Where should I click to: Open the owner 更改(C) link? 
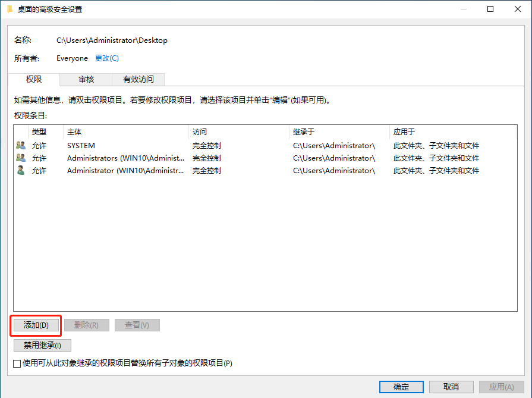coord(107,58)
